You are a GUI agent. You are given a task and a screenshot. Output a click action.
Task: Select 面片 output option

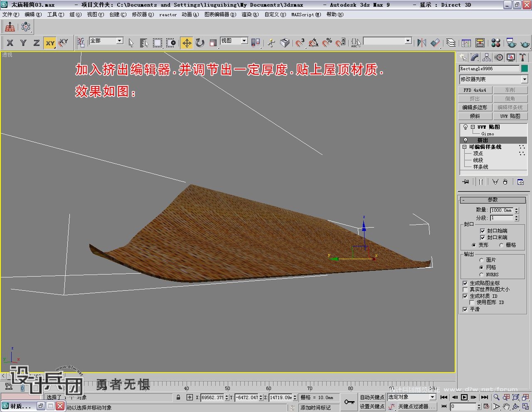tap(481, 260)
